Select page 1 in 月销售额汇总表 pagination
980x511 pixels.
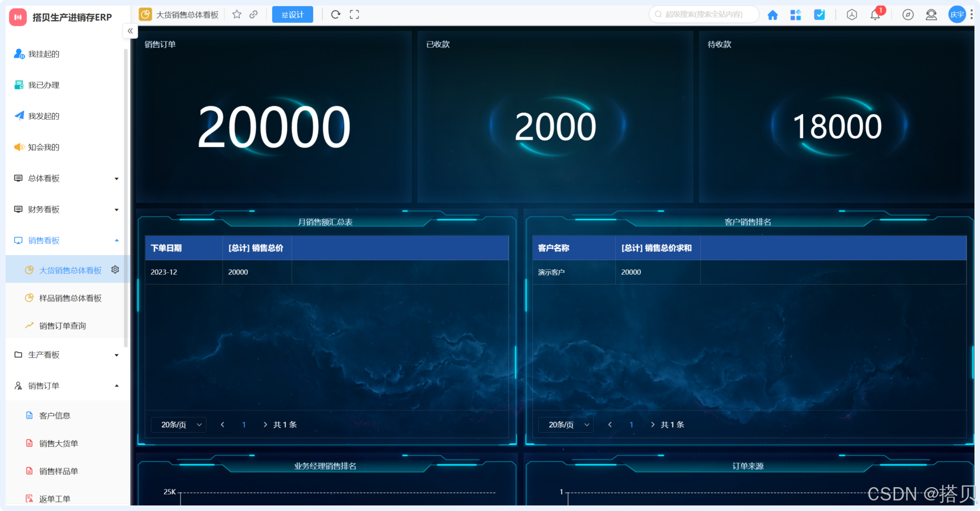pyautogui.click(x=244, y=424)
